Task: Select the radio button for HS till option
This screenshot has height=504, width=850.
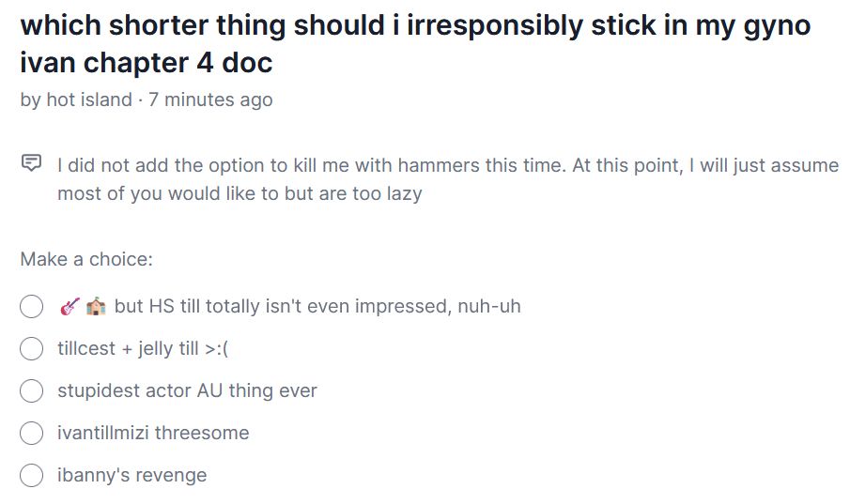Action: click(x=32, y=307)
